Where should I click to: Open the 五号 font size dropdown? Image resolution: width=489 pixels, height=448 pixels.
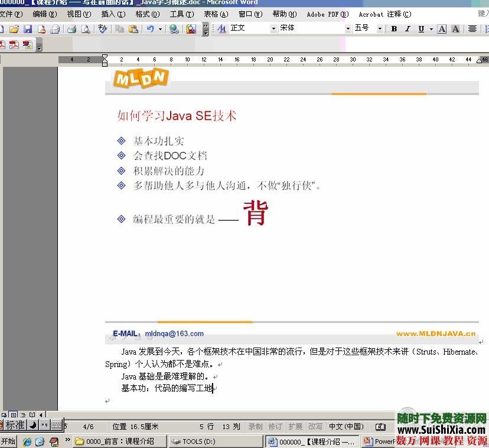379,28
